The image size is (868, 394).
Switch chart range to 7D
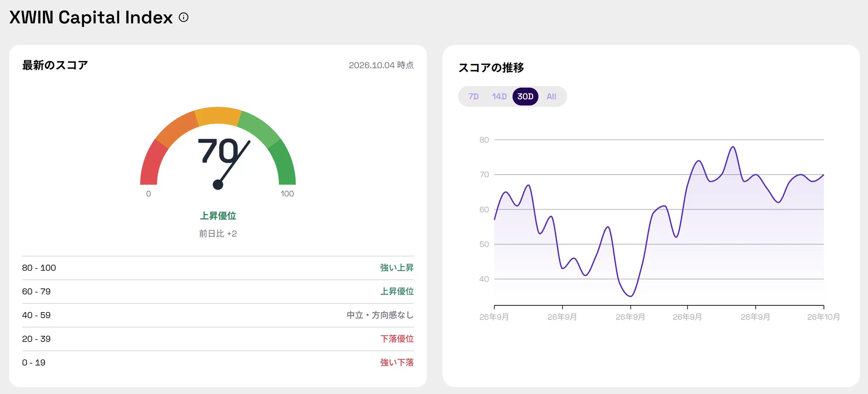coord(473,97)
